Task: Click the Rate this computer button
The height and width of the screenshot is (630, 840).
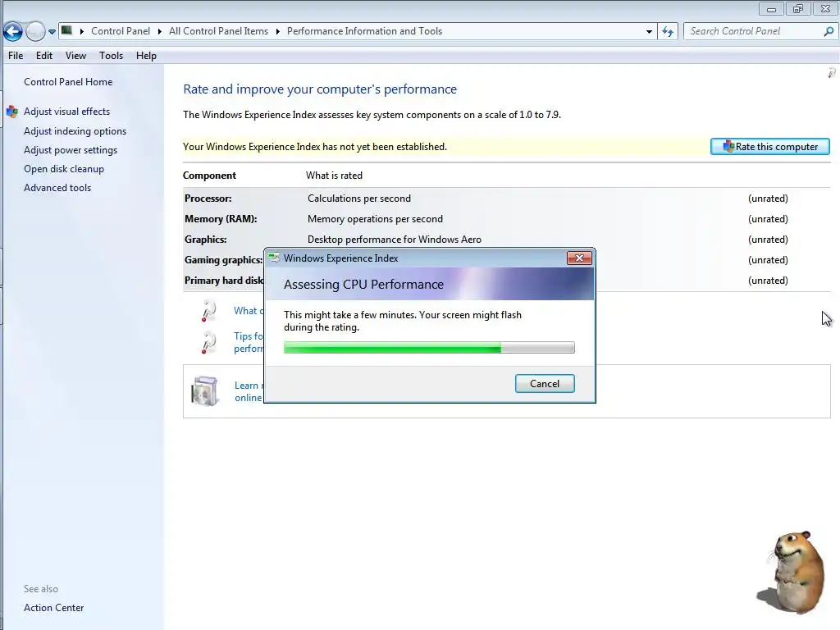Action: coord(769,147)
